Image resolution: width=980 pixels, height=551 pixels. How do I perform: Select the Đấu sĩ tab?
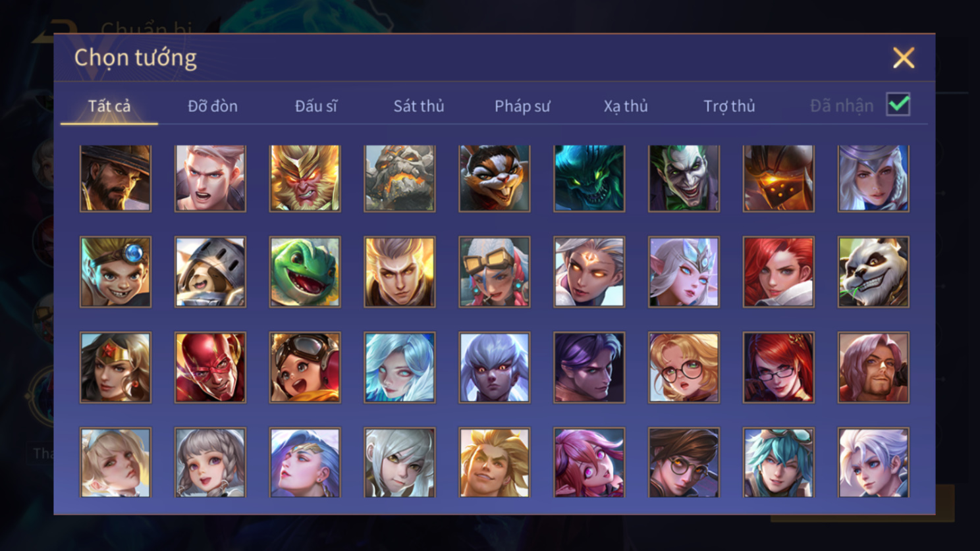316,106
